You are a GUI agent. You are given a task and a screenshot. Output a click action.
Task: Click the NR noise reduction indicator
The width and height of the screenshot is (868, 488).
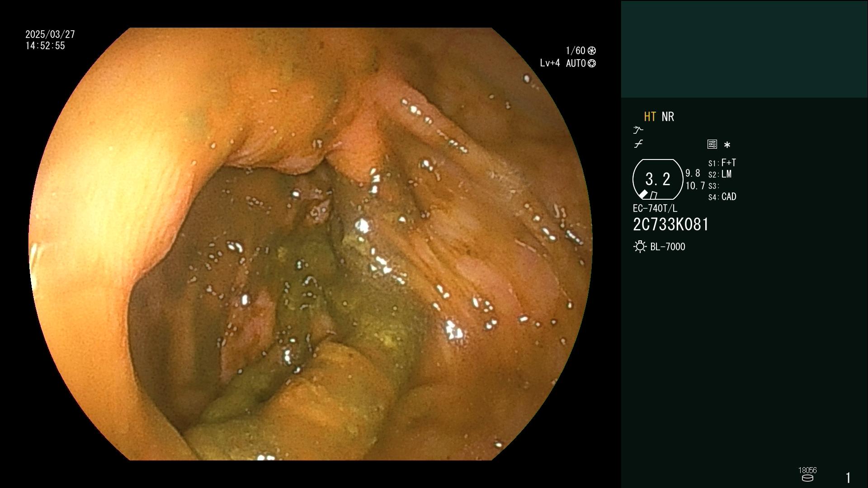point(668,117)
